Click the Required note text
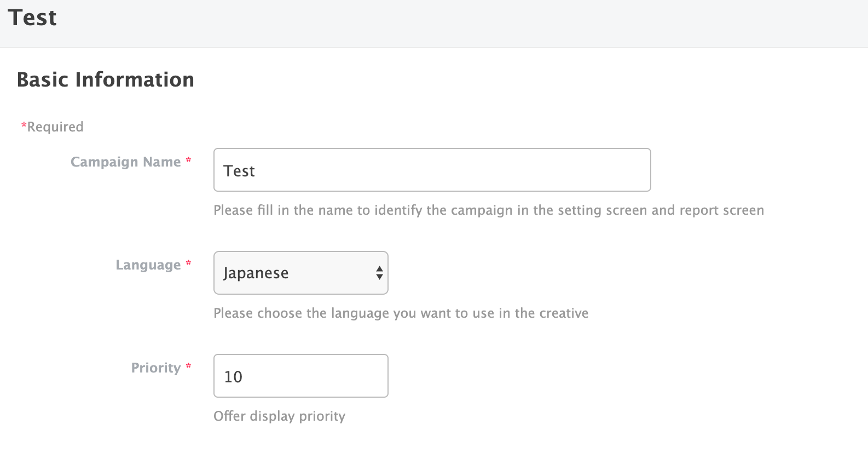Screen dimensions: 868x470 [55, 127]
